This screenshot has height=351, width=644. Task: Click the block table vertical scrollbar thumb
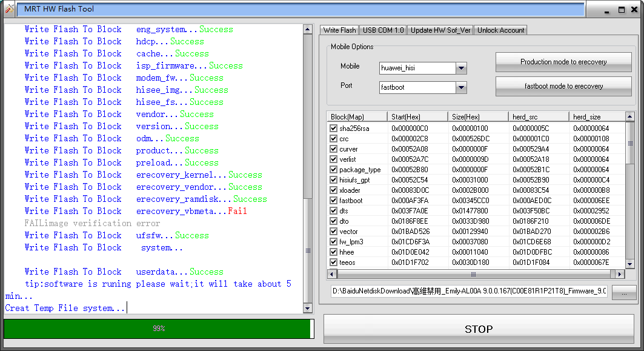pyautogui.click(x=629, y=143)
